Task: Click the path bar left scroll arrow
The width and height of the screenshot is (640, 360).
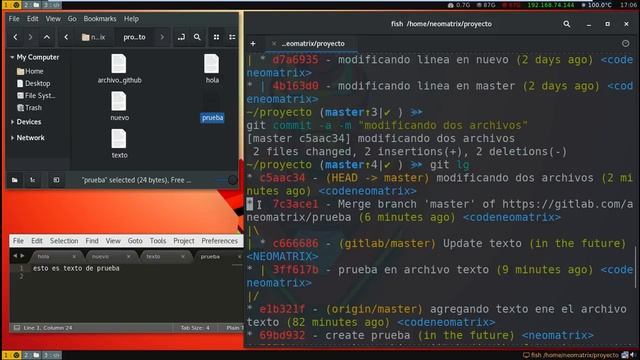Action: point(66,37)
